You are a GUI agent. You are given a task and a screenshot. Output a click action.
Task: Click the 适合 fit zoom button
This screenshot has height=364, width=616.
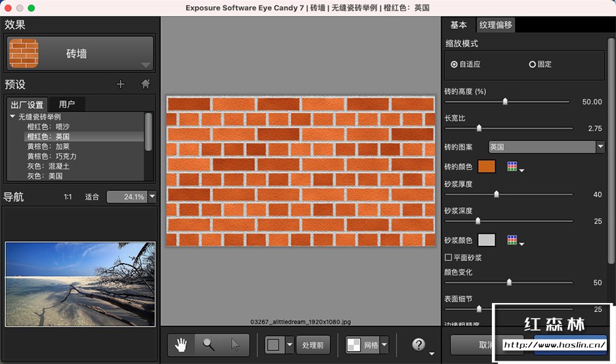pos(92,197)
